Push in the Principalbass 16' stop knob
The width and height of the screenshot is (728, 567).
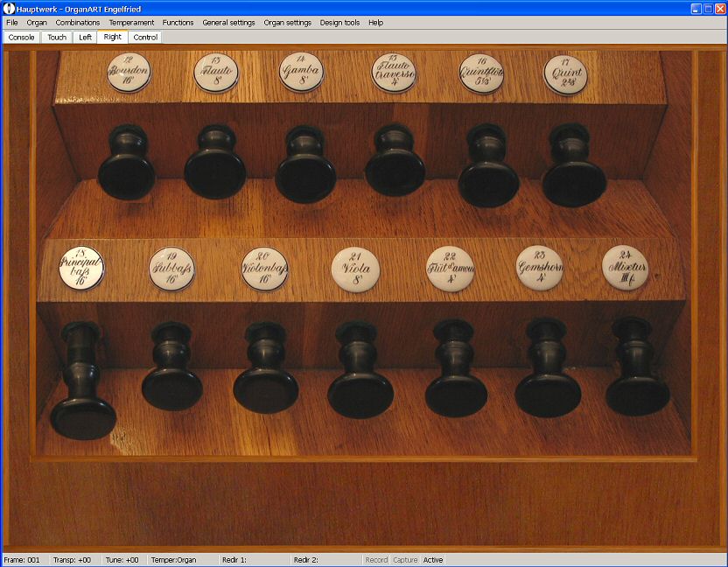[83, 416]
